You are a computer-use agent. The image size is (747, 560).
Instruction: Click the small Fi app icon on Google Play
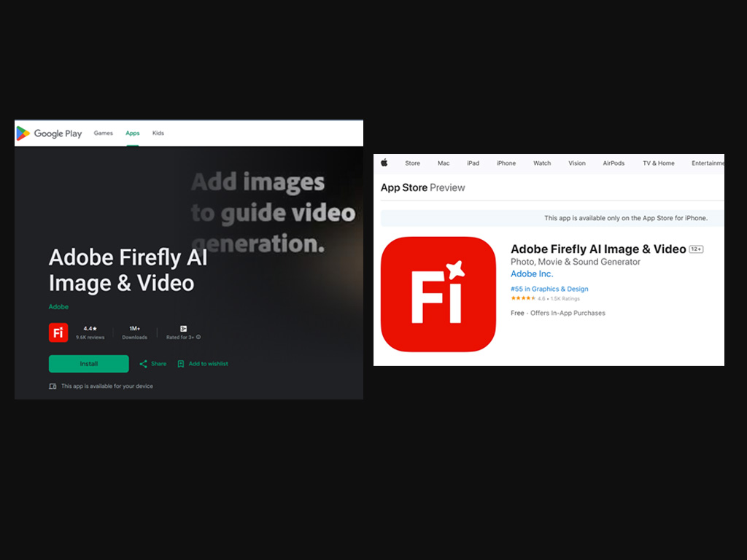[x=58, y=332]
